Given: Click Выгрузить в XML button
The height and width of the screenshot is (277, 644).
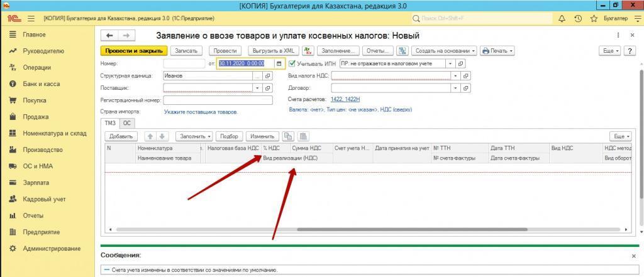Looking at the screenshot, I should point(273,51).
